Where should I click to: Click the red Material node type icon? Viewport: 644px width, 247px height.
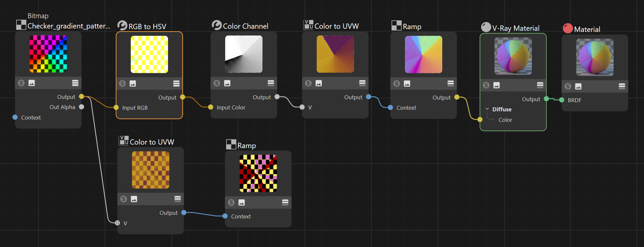pyautogui.click(x=568, y=29)
